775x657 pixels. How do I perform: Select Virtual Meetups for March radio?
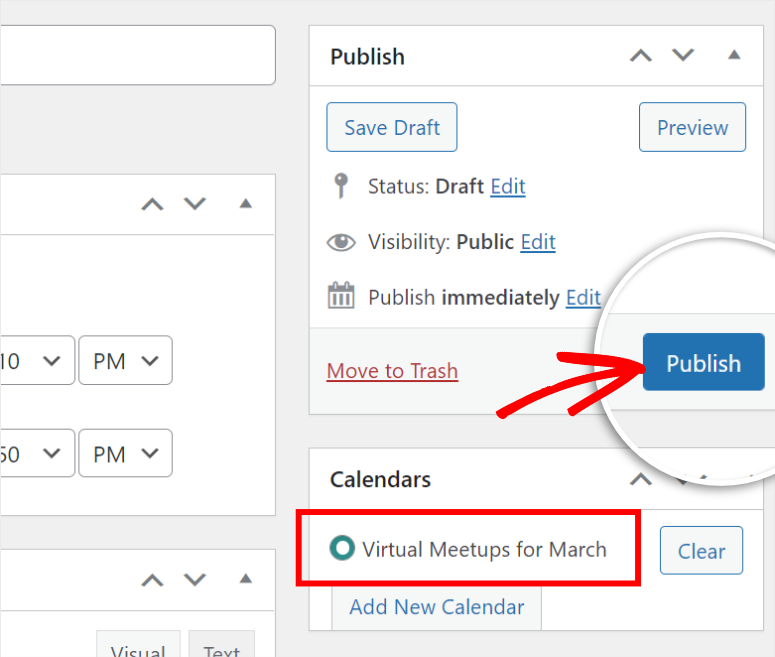tap(343, 548)
